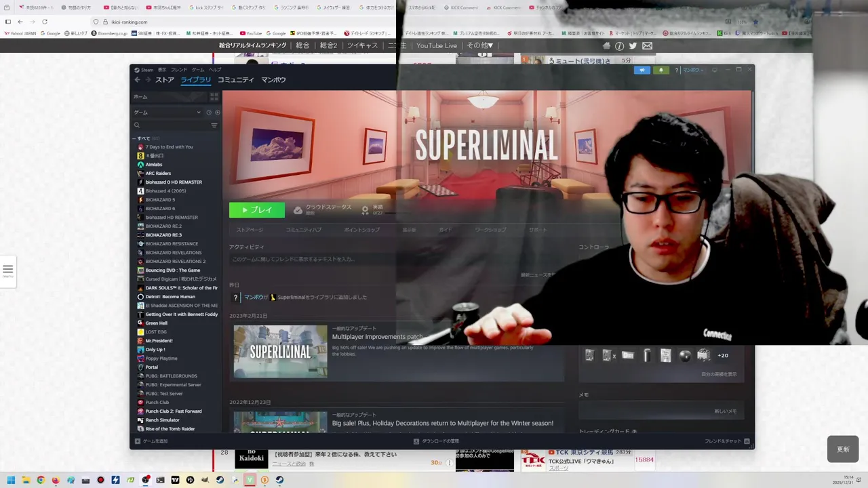View Superliminal achievements 0/27
The width and height of the screenshot is (868, 488).
tap(372, 210)
